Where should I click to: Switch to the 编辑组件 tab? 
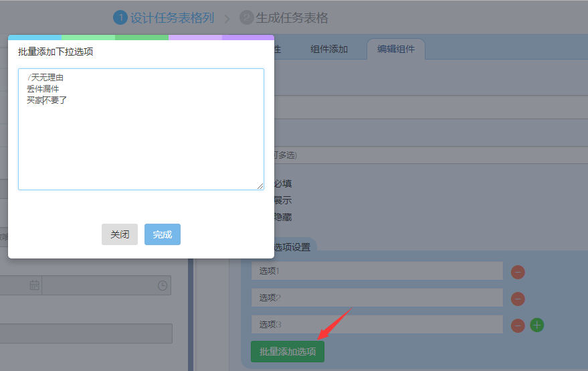pos(395,49)
